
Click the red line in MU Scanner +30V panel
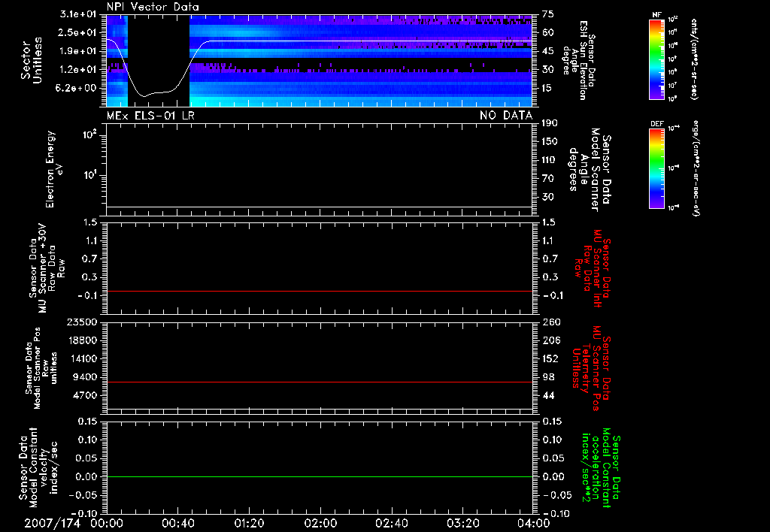pyautogui.click(x=320, y=291)
